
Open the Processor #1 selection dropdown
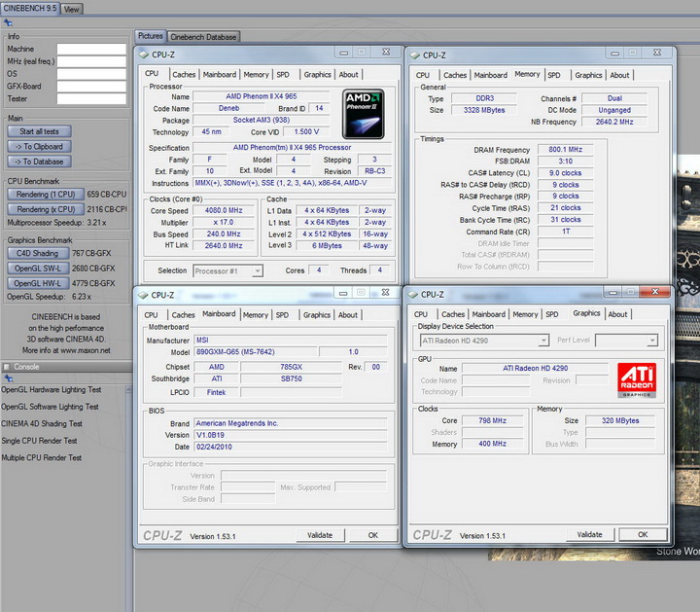[227, 270]
